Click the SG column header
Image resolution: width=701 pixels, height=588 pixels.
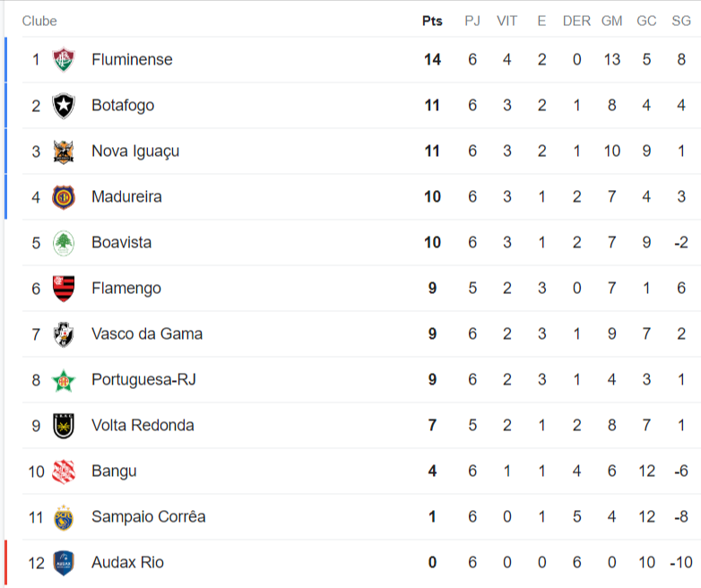pyautogui.click(x=681, y=21)
